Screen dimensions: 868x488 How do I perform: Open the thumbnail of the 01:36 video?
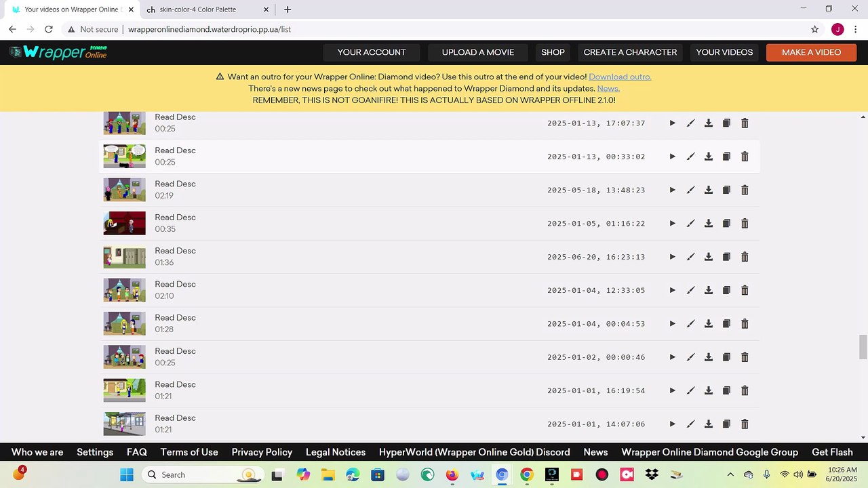(x=124, y=257)
